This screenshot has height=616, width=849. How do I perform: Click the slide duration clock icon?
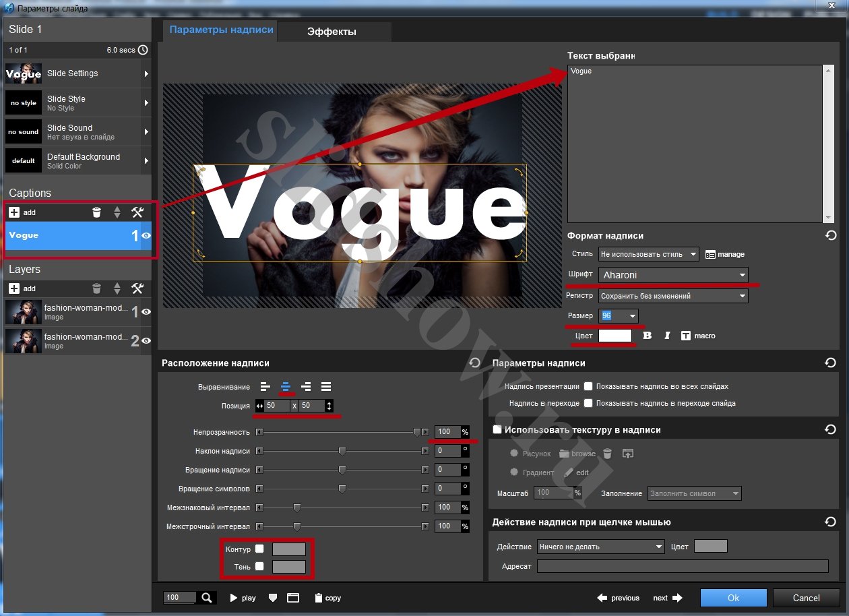pyautogui.click(x=143, y=50)
